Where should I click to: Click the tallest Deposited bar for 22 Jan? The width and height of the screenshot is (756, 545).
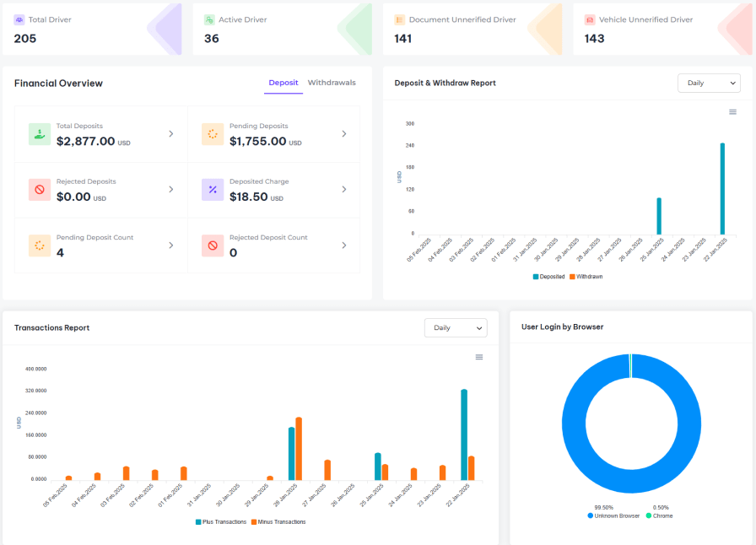pyautogui.click(x=722, y=188)
